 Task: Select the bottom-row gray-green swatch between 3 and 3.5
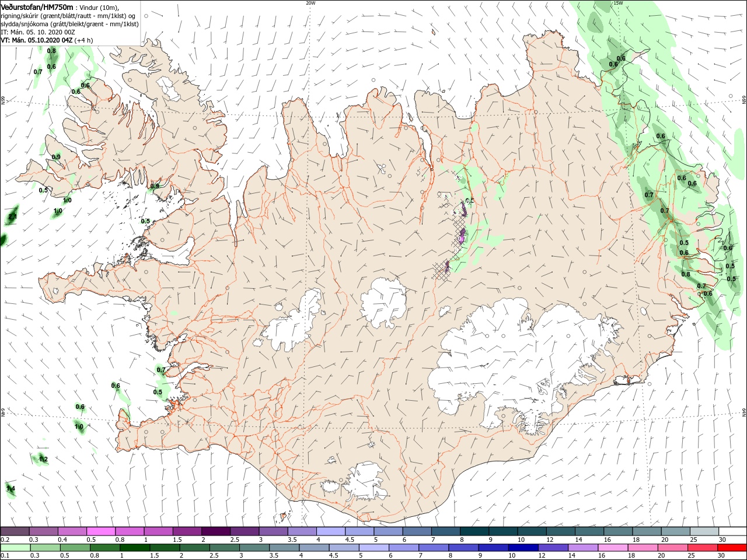pos(254,548)
